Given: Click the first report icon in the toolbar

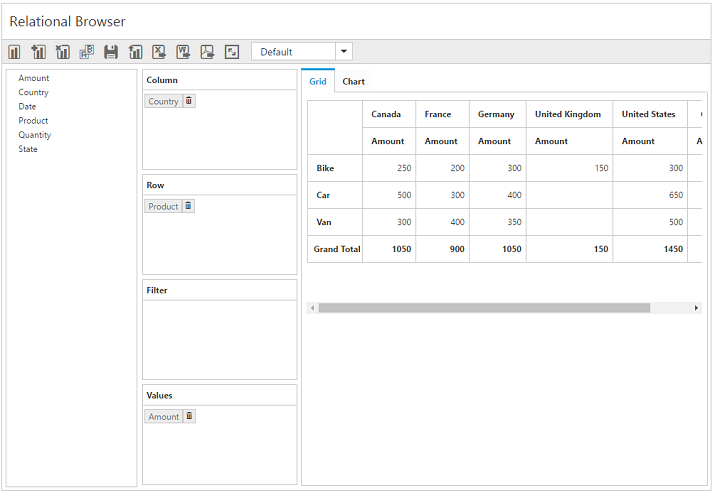Looking at the screenshot, I should tap(15, 52).
